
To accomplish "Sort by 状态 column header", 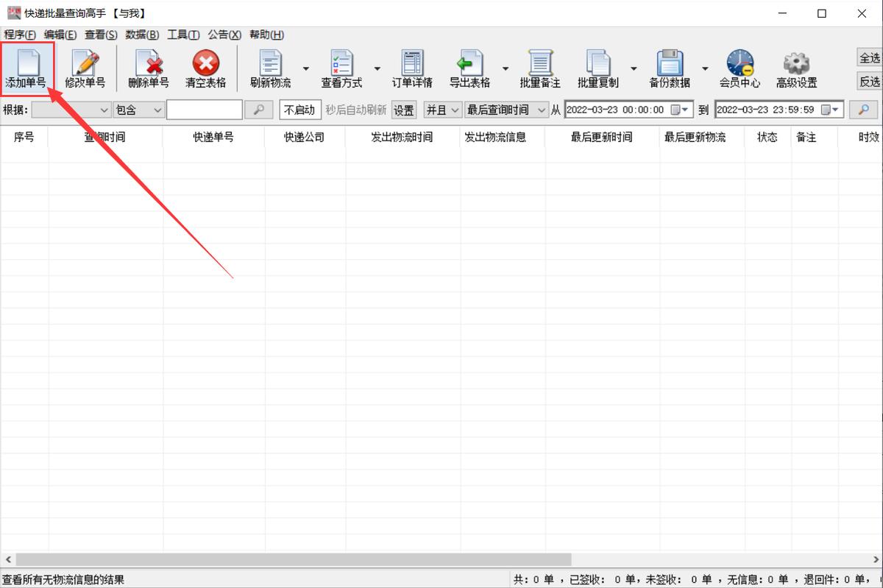I will pos(767,137).
